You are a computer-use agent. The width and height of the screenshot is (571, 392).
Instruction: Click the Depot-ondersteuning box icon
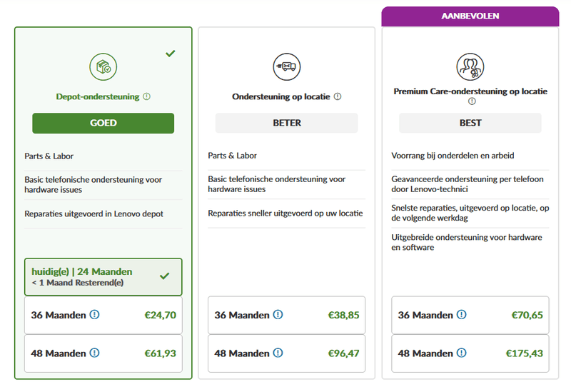[x=103, y=67]
